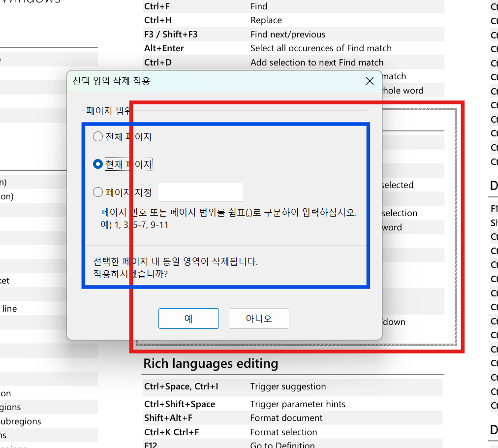Select the 현재 페이지 radio option

click(x=122, y=164)
